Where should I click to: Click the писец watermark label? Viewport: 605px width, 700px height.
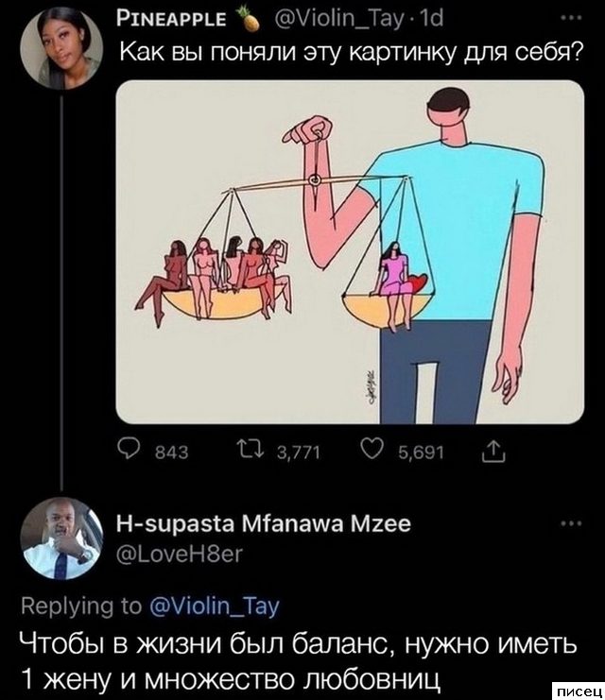pos(579,691)
